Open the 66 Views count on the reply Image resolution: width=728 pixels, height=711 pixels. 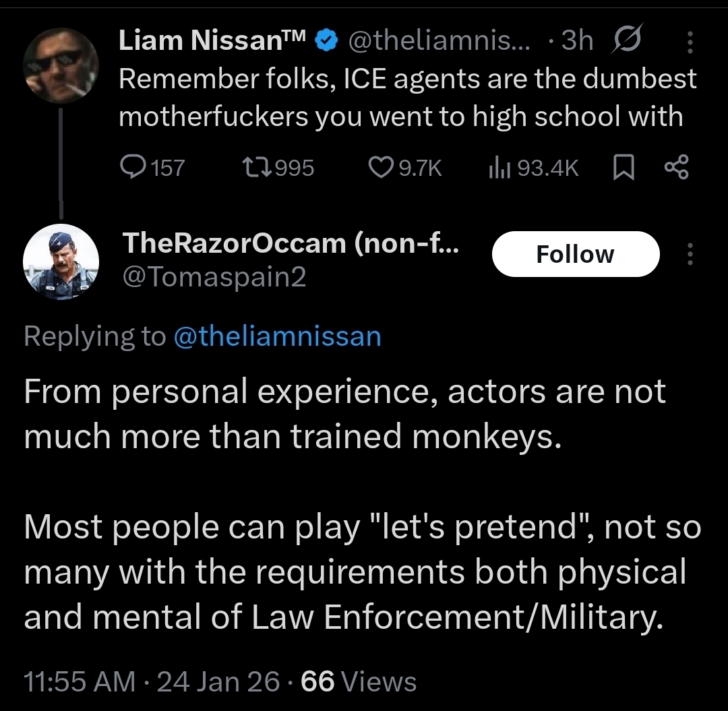359,681
